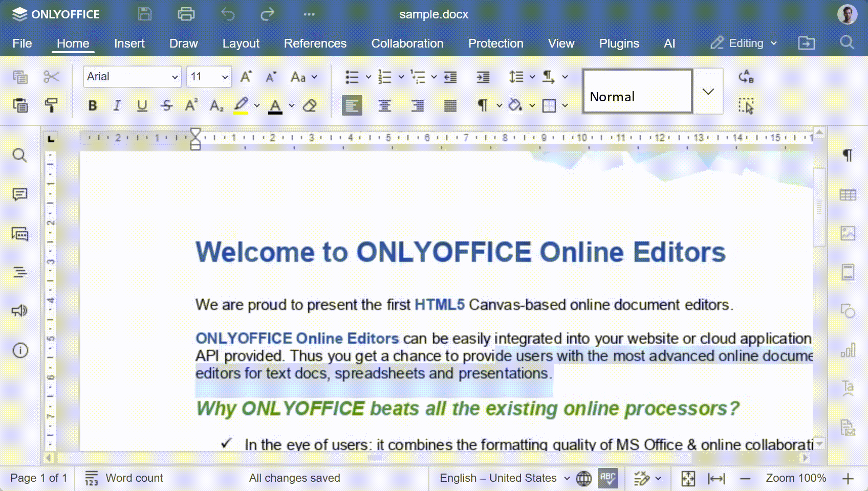
Task: Cut selection with the scissors icon
Action: 51,77
